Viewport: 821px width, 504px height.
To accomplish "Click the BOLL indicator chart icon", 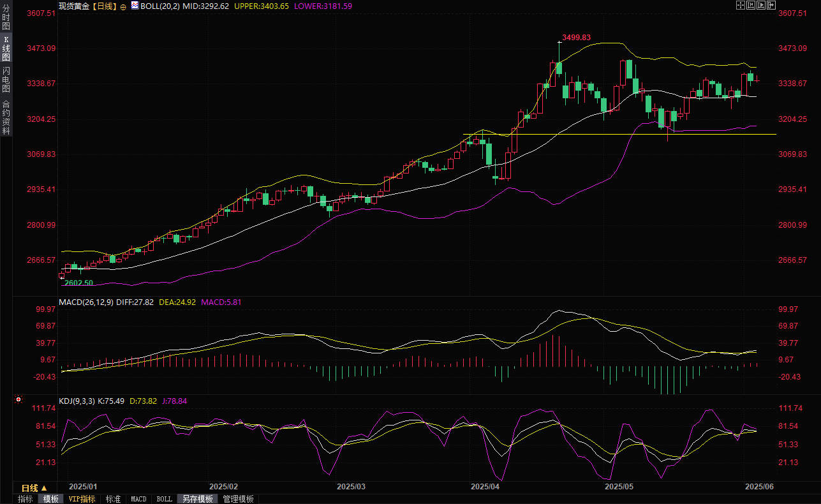I will click(x=135, y=5).
